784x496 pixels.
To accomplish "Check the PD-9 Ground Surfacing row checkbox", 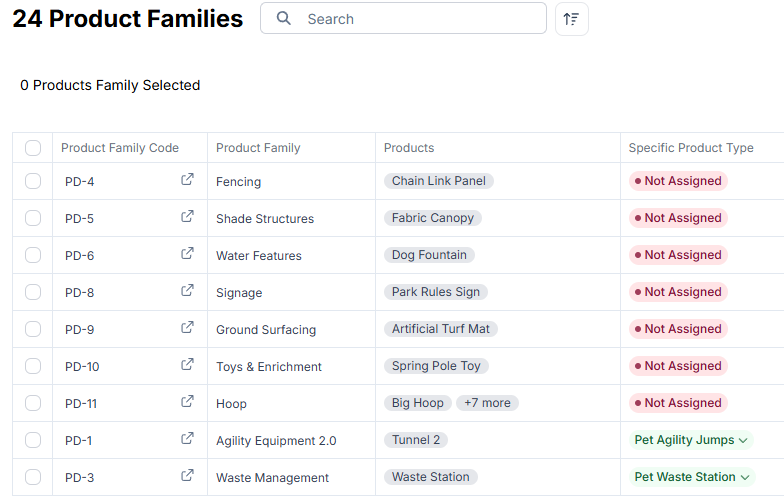I will click(x=33, y=329).
